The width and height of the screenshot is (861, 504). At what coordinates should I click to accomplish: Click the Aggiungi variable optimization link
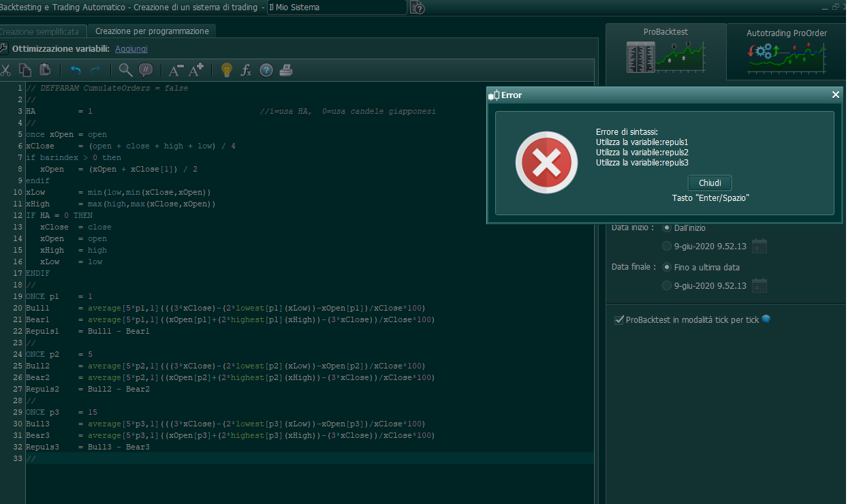point(131,49)
